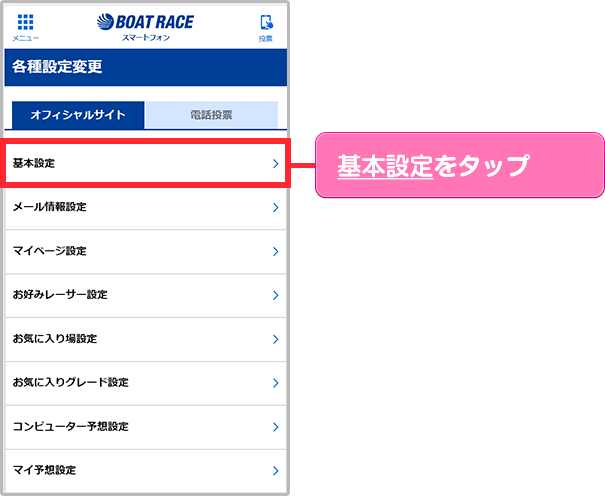Screen dimensions: 605x496
Task: Tap the chevron next to お気に入り場設定
Action: click(x=275, y=339)
